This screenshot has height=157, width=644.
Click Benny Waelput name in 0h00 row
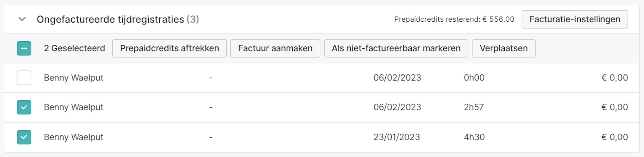(74, 78)
